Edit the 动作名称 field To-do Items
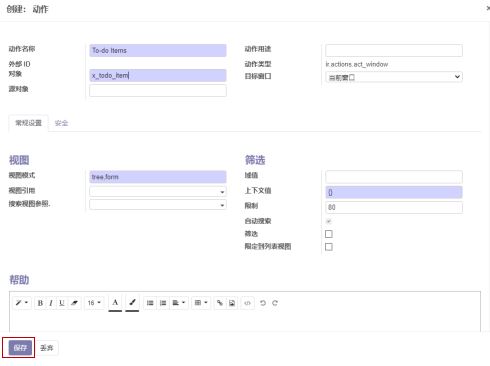Image resolution: width=490 pixels, height=366 pixels. coord(158,50)
